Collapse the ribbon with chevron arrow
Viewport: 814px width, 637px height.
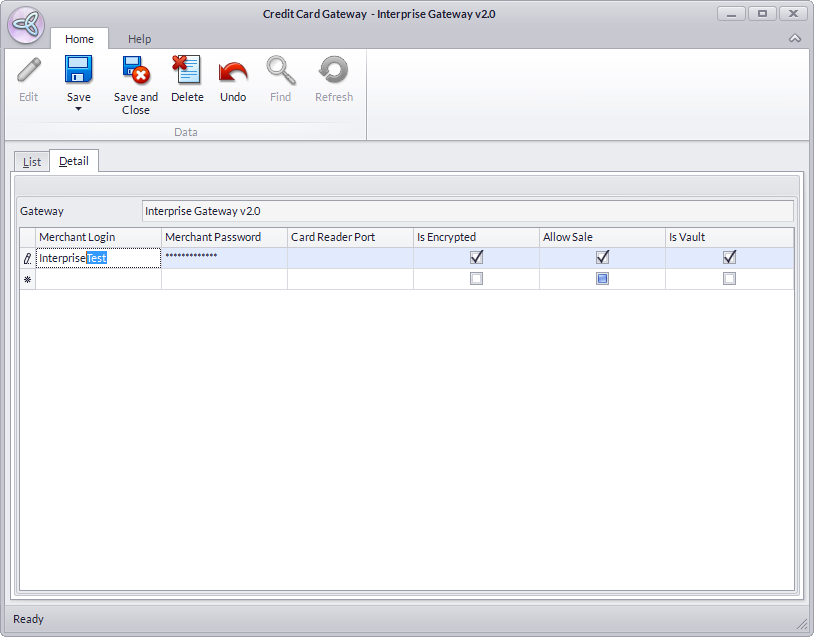point(795,39)
